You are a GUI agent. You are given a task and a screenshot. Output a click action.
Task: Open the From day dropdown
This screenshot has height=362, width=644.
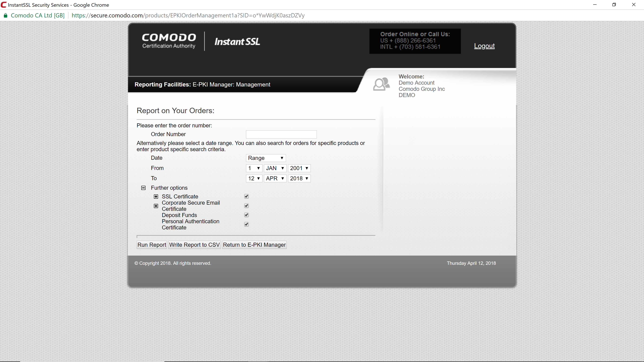coord(254,168)
